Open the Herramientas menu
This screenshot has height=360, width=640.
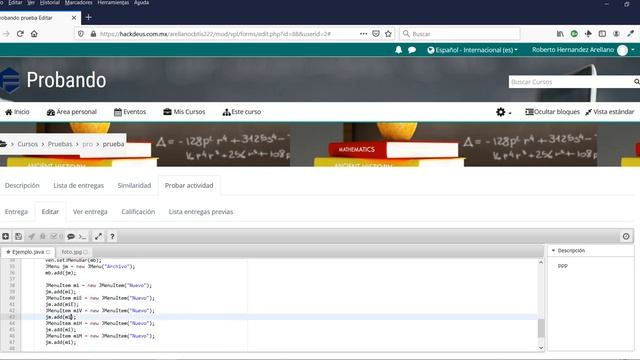(113, 2)
